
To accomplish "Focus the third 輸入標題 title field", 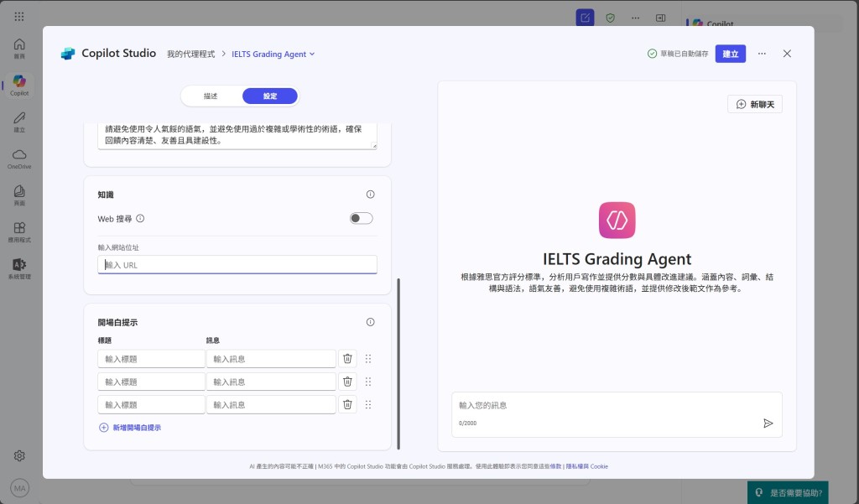I will [x=151, y=405].
